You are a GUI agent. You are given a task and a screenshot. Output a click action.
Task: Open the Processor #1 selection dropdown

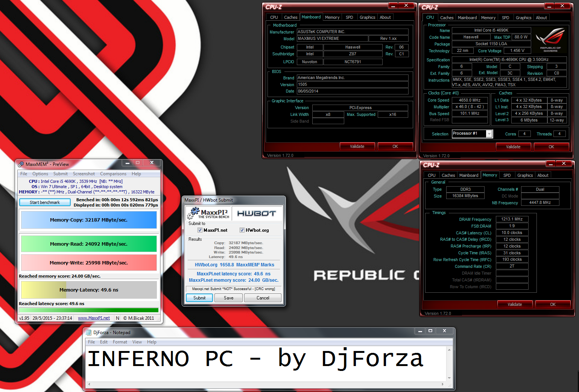(489, 134)
